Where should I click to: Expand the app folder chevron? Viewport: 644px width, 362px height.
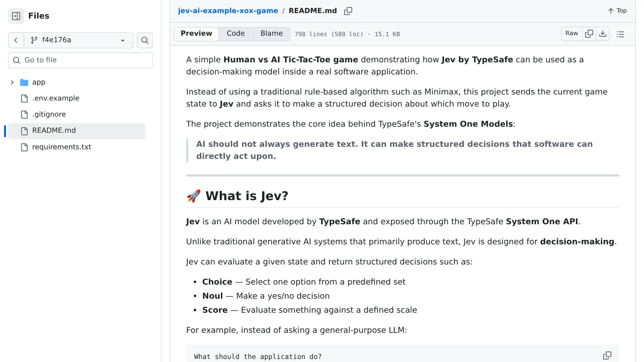12,82
